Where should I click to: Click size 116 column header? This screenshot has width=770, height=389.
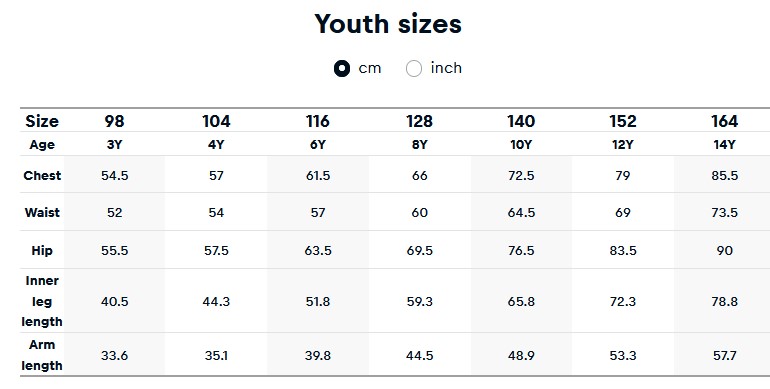[318, 121]
